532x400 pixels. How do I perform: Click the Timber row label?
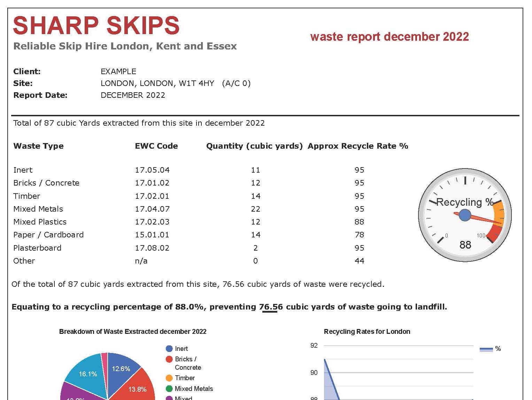point(26,196)
